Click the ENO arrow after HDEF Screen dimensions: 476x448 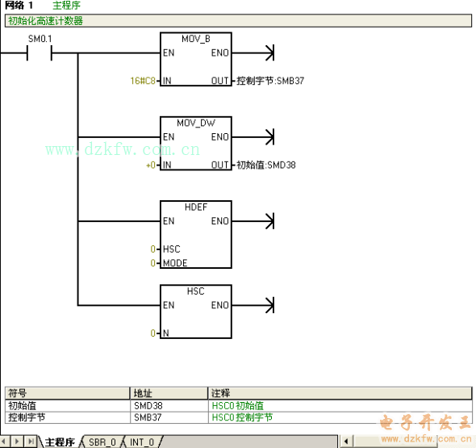click(269, 221)
